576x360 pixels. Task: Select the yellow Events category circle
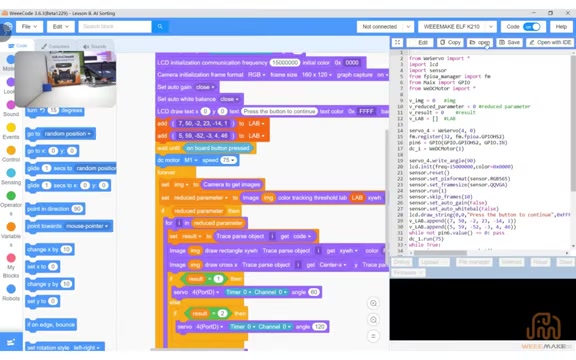coord(11,127)
